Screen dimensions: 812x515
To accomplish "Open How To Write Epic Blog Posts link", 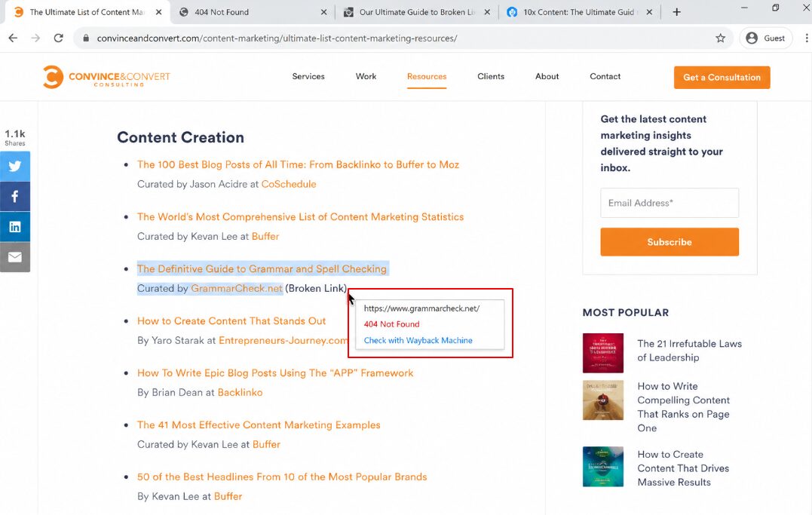I will click(275, 373).
